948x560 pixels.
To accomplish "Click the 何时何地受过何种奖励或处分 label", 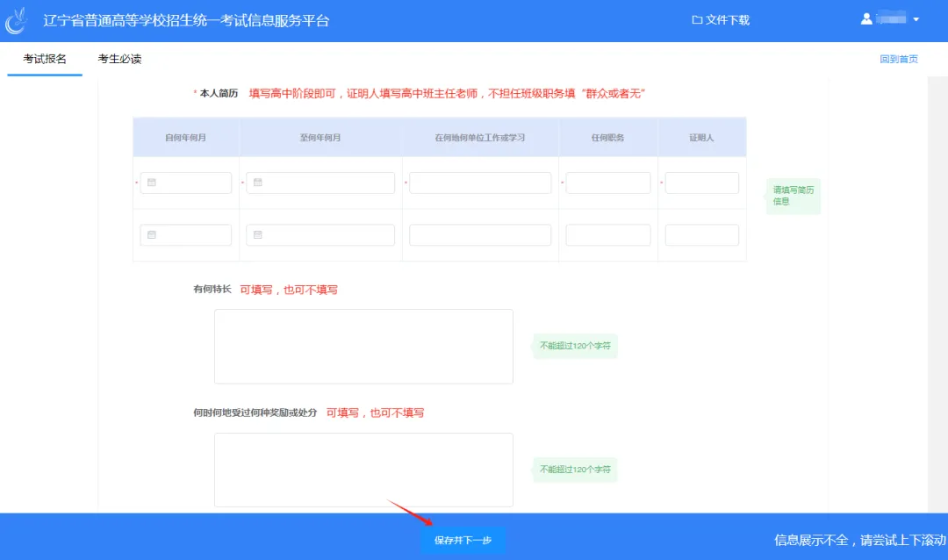I will [255, 413].
